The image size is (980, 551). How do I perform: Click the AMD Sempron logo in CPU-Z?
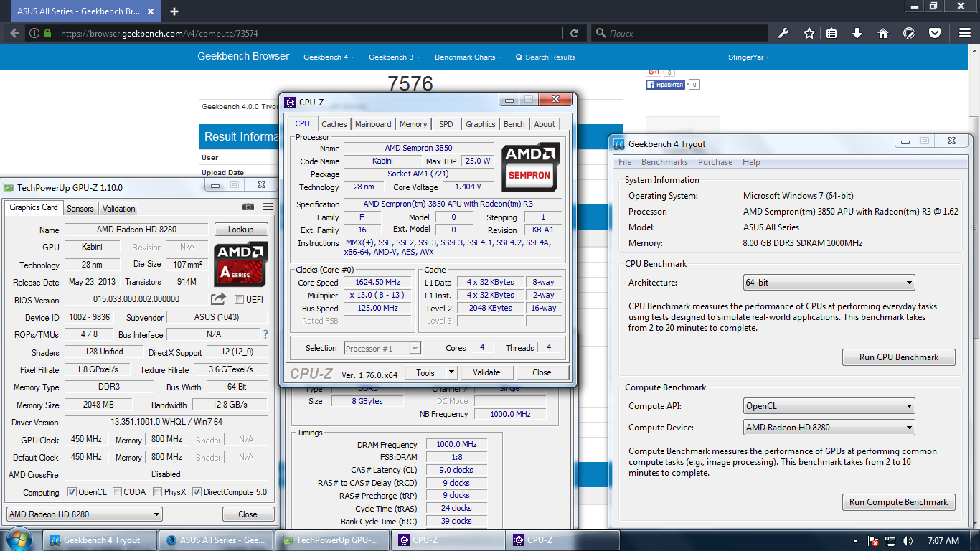tap(529, 167)
